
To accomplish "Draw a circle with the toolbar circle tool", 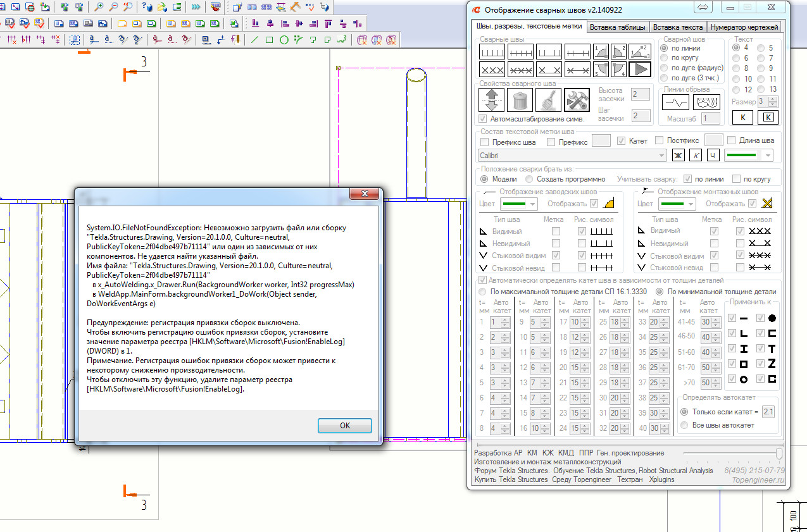I will pyautogui.click(x=284, y=40).
